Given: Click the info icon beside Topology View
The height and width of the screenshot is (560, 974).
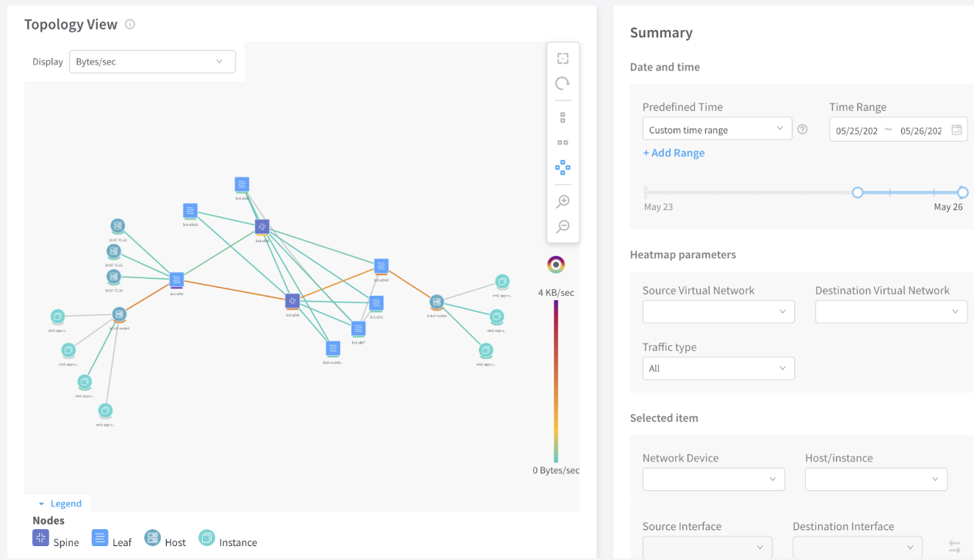Looking at the screenshot, I should pyautogui.click(x=130, y=24).
